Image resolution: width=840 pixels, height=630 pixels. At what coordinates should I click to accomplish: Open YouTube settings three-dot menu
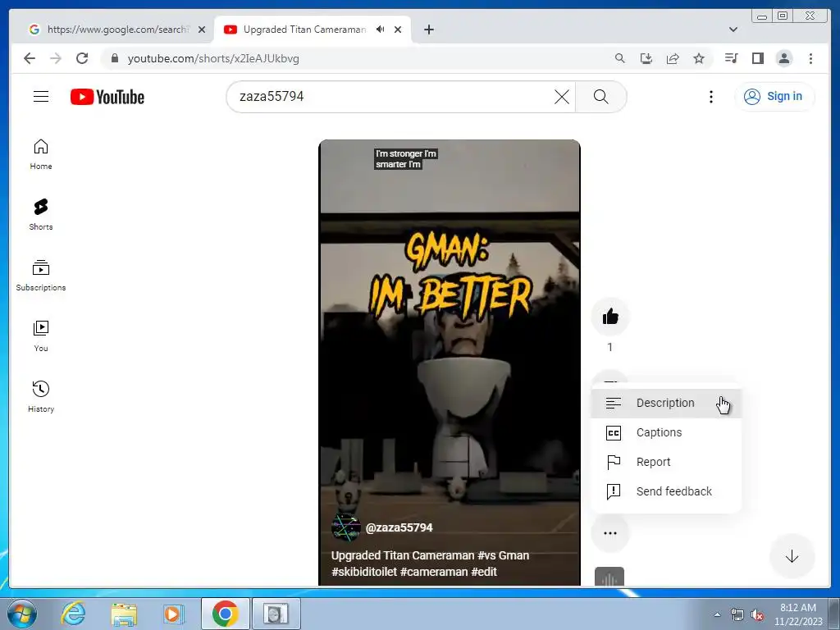click(x=711, y=97)
